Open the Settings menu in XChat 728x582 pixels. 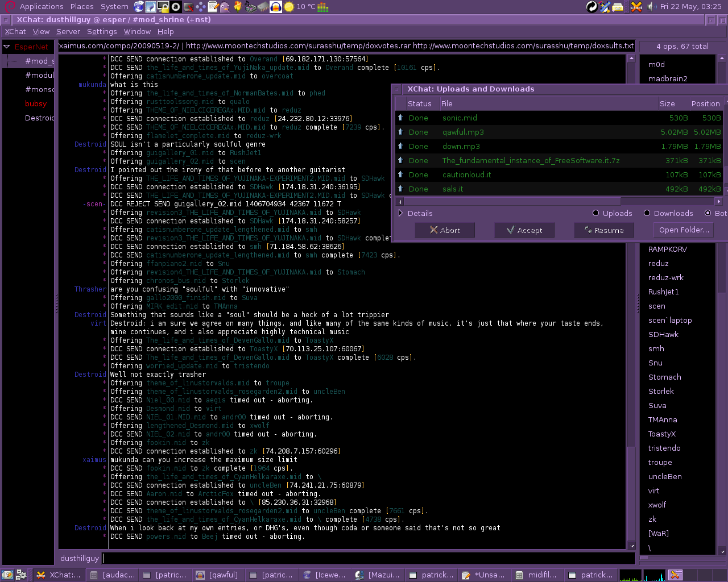[x=102, y=32]
